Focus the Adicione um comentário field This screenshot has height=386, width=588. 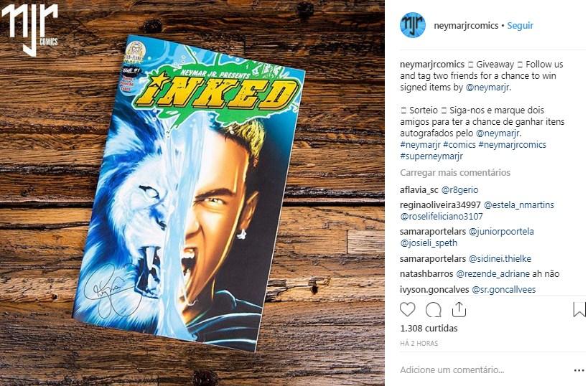(484, 370)
